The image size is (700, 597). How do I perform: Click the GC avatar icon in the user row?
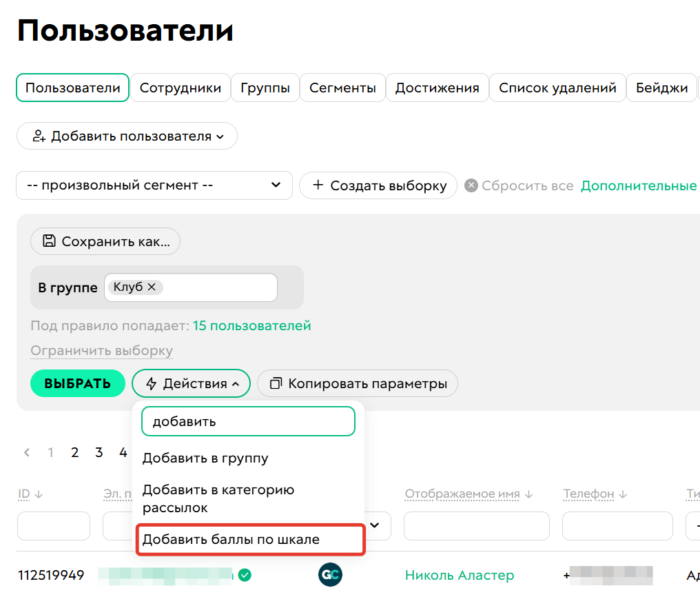point(330,574)
